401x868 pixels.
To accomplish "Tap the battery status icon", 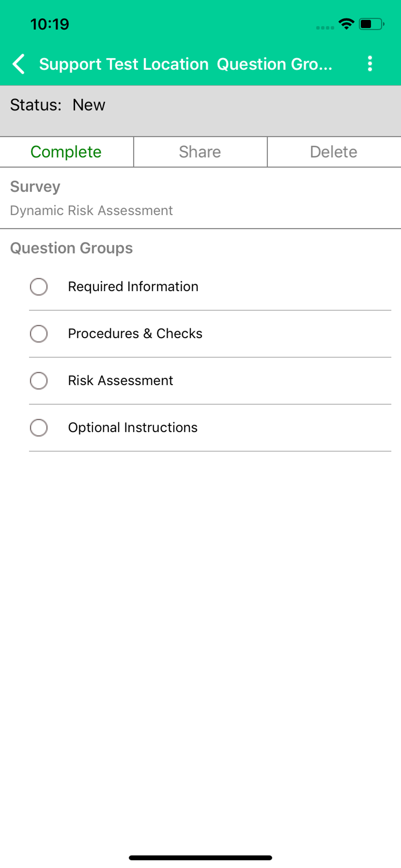I will [x=372, y=24].
